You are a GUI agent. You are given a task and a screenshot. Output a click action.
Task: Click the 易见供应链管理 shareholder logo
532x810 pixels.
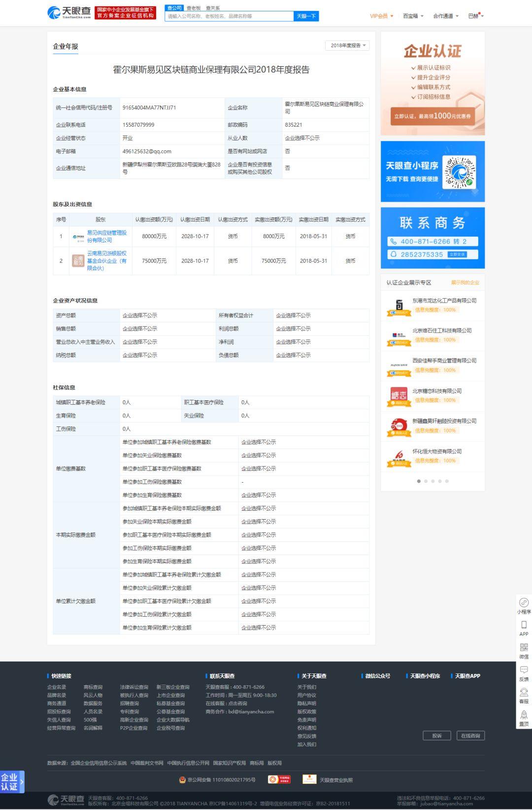(x=78, y=237)
